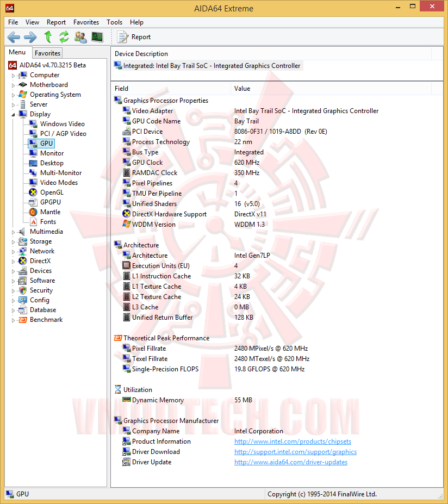
Task: Open the Favorites menu
Action: (86, 22)
